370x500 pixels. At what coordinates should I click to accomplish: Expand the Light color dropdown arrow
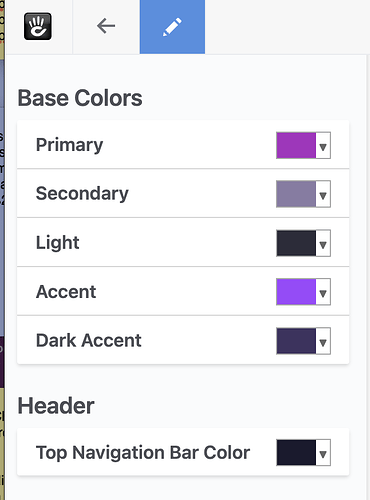[323, 243]
